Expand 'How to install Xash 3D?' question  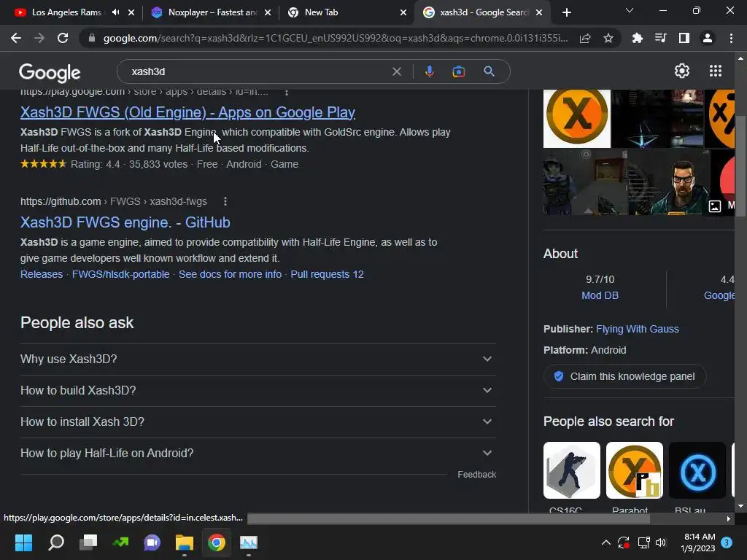point(258,422)
